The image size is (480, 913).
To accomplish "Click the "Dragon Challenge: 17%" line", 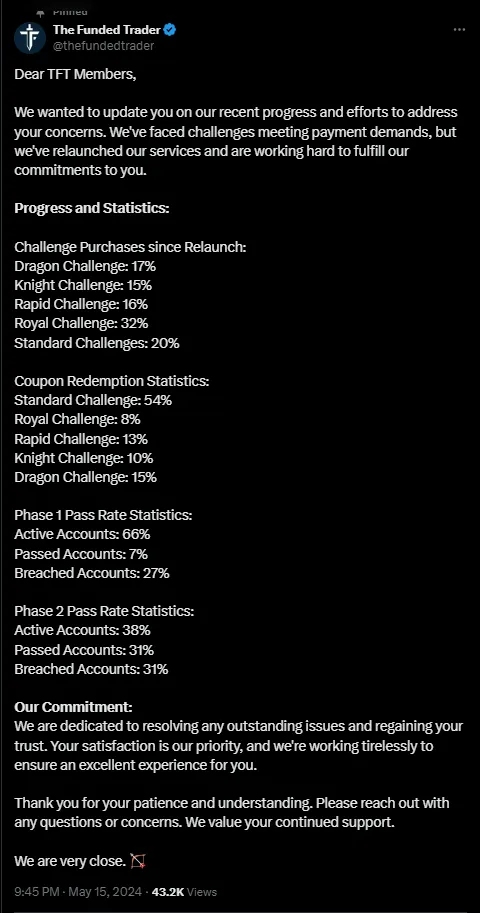I will point(85,266).
